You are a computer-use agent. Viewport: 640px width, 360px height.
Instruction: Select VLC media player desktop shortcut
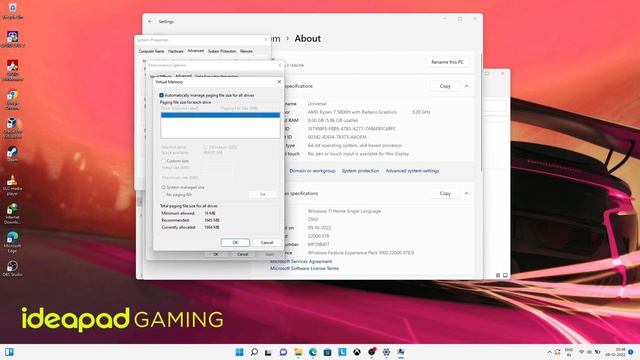[x=12, y=185]
